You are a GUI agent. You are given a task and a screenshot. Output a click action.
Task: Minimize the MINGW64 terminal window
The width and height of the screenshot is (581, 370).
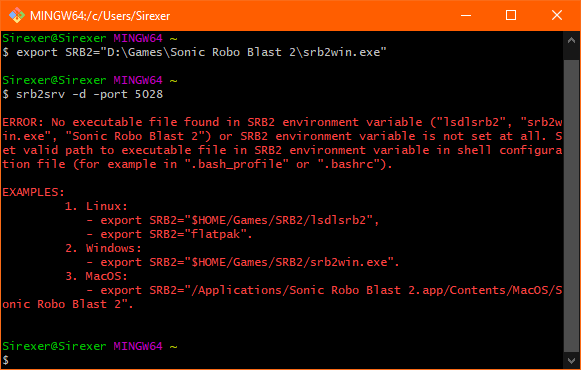466,16
